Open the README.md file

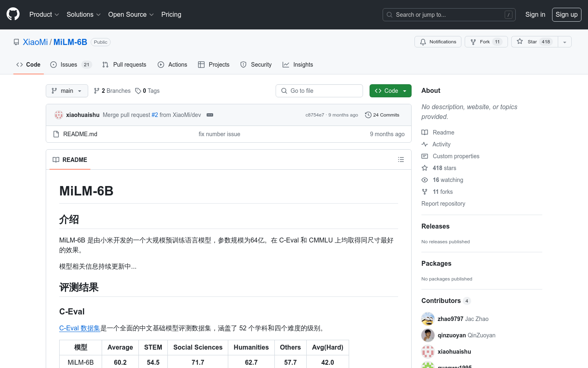tap(80, 134)
